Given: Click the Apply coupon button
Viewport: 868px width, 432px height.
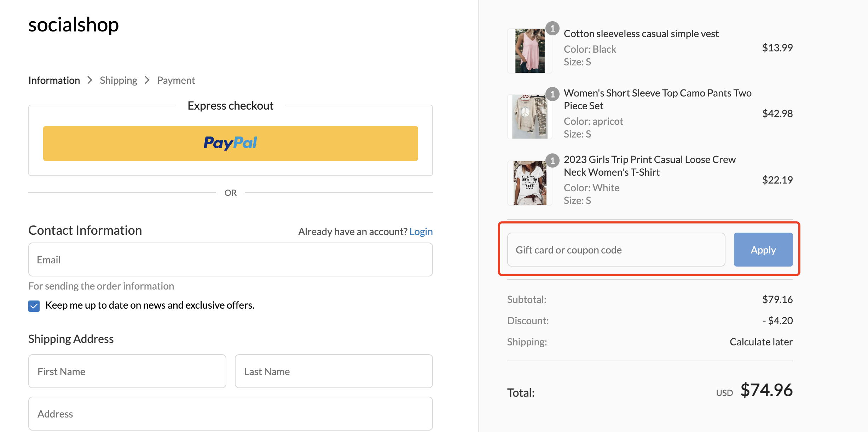Looking at the screenshot, I should point(763,250).
